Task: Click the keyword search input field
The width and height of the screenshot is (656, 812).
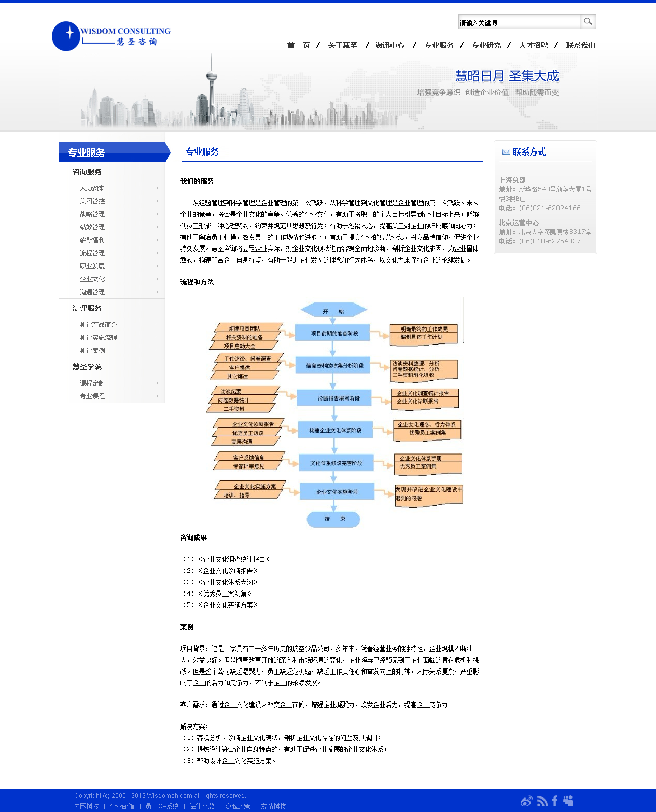Action: point(519,22)
